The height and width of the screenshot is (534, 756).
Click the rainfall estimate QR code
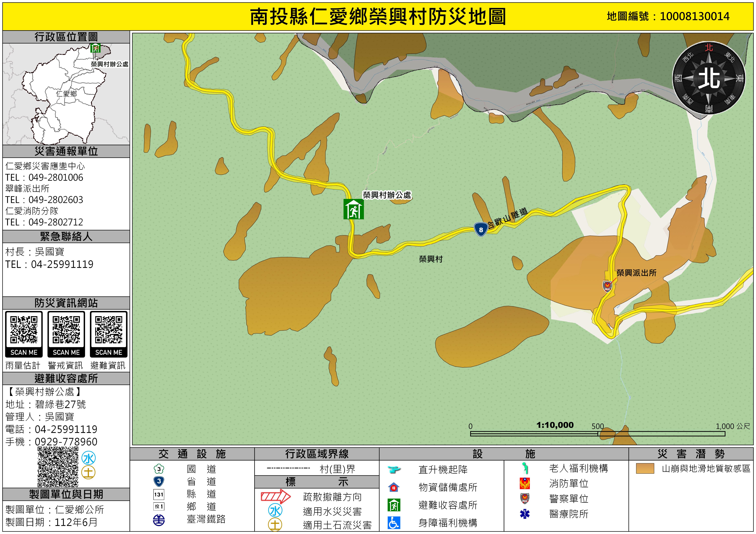click(x=24, y=330)
